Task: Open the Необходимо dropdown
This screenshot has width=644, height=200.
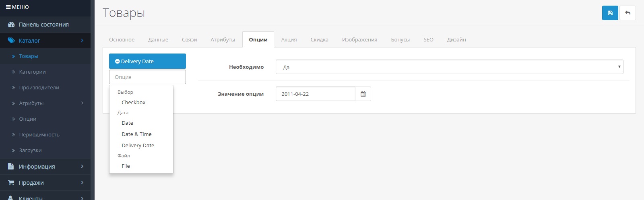Action: coord(449,67)
